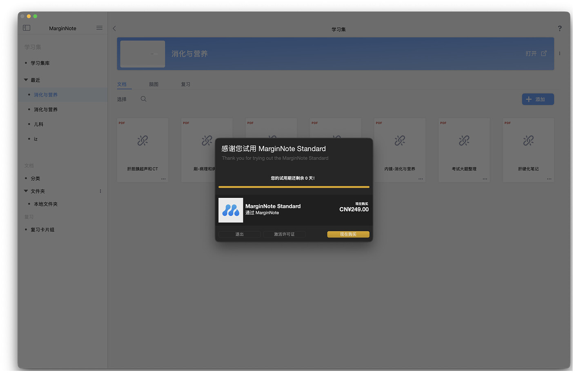Click 选择 in the documents toolbar
Screen dimensions: 588x392
click(122, 99)
